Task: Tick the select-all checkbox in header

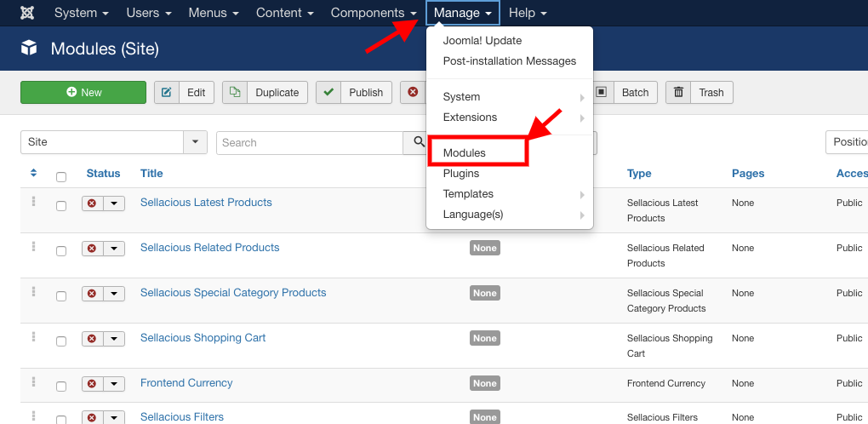Action: click(x=61, y=177)
